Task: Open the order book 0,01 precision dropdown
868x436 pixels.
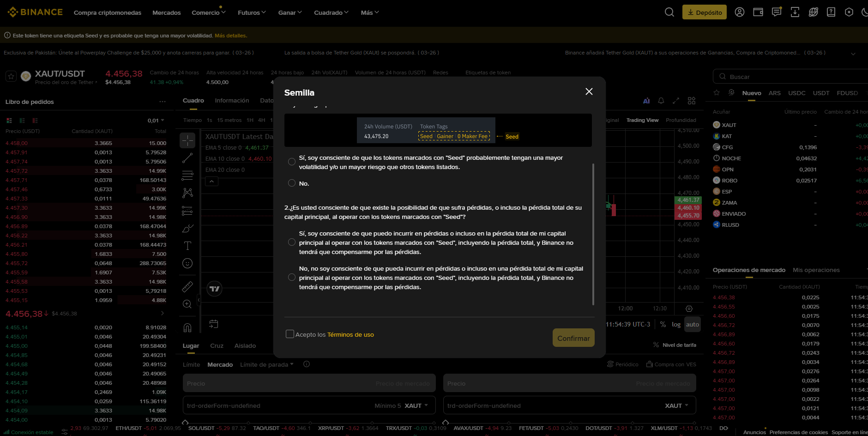Action: click(156, 121)
